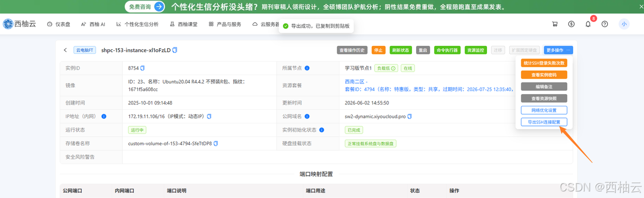Click the 西南二区 resource package link
644x198 pixels.
tap(356, 82)
